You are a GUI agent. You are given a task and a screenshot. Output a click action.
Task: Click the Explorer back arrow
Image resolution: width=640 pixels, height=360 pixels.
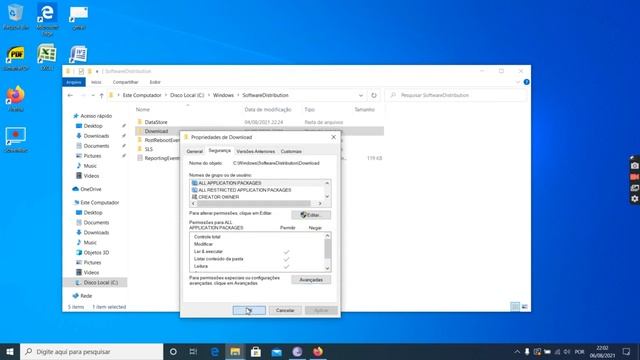[x=70, y=95]
